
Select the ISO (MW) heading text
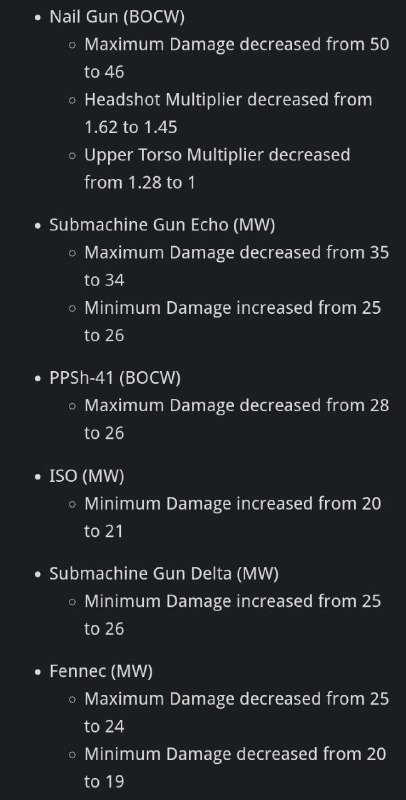pyautogui.click(x=87, y=476)
